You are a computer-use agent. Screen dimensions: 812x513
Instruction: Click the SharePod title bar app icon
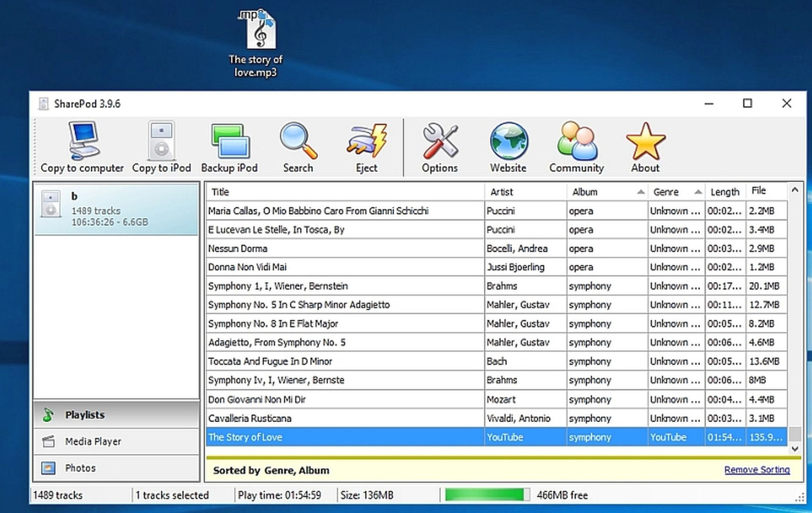(44, 104)
